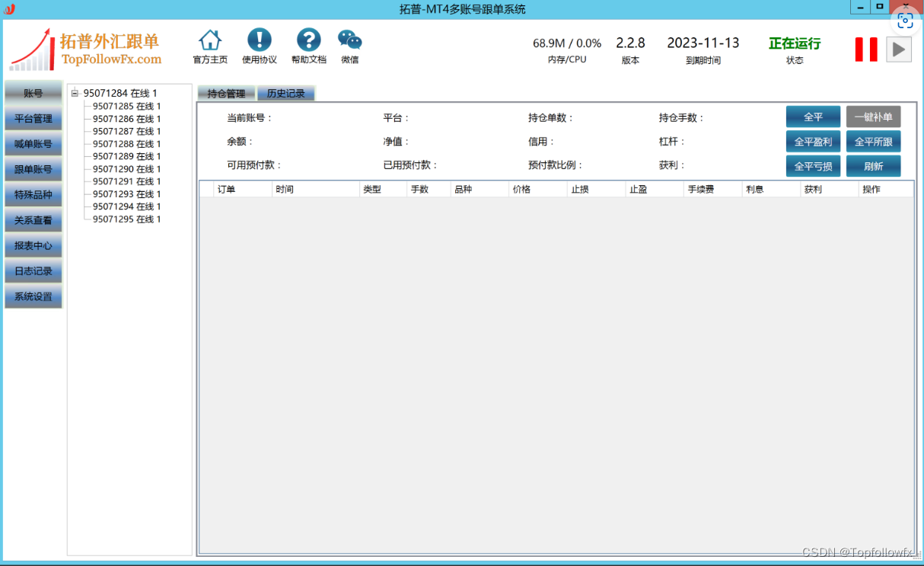Viewport: 924px width, 566px height.
Task: Pause the system with red pause button
Action: click(866, 50)
